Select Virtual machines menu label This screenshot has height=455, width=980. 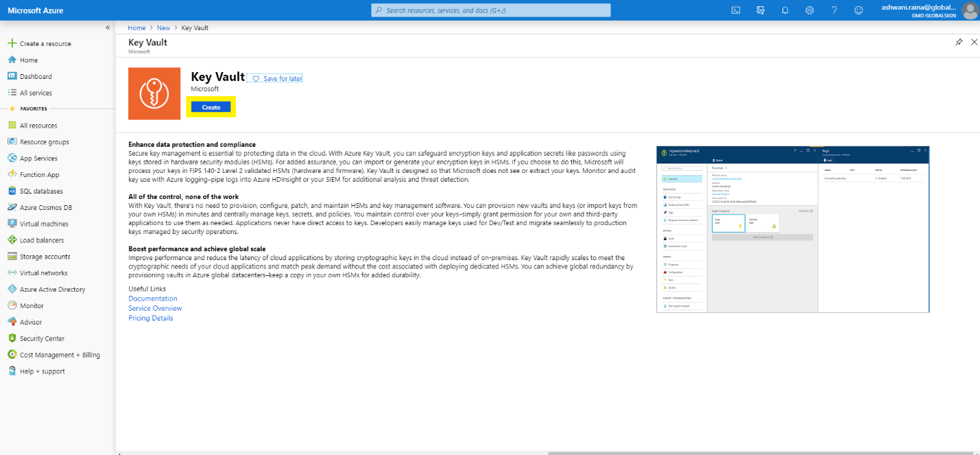pos(44,224)
